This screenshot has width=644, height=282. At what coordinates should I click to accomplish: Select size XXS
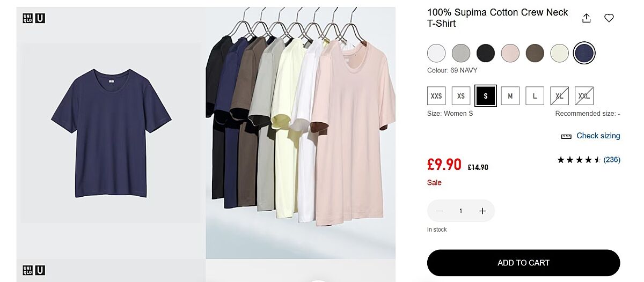pos(436,96)
